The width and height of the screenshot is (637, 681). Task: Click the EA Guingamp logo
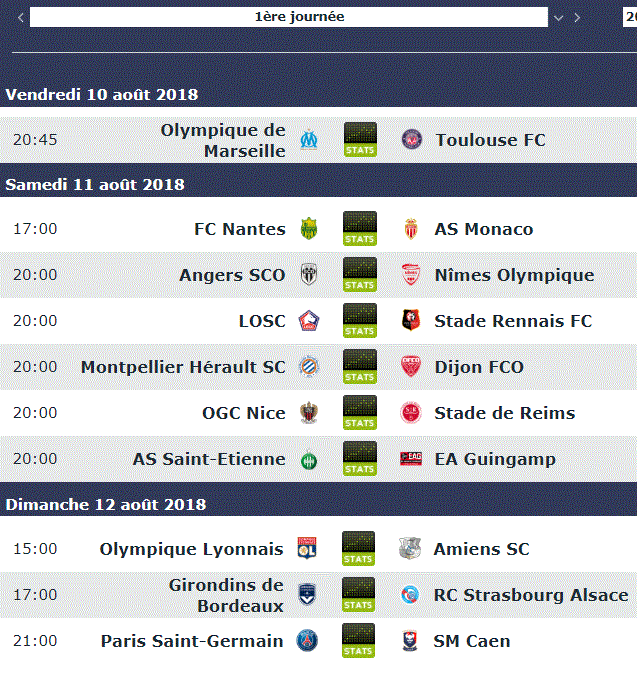tap(411, 459)
